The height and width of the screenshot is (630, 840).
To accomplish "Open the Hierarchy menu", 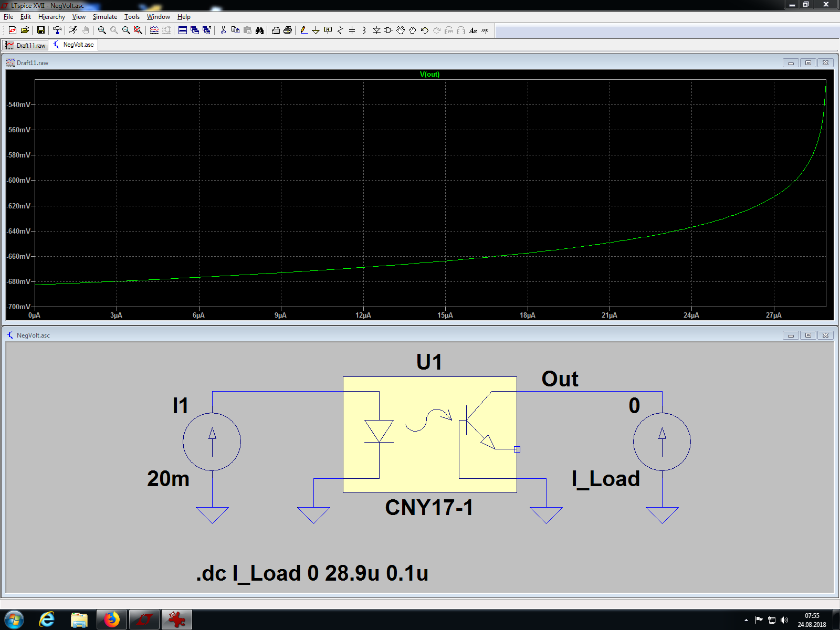I will pyautogui.click(x=51, y=17).
